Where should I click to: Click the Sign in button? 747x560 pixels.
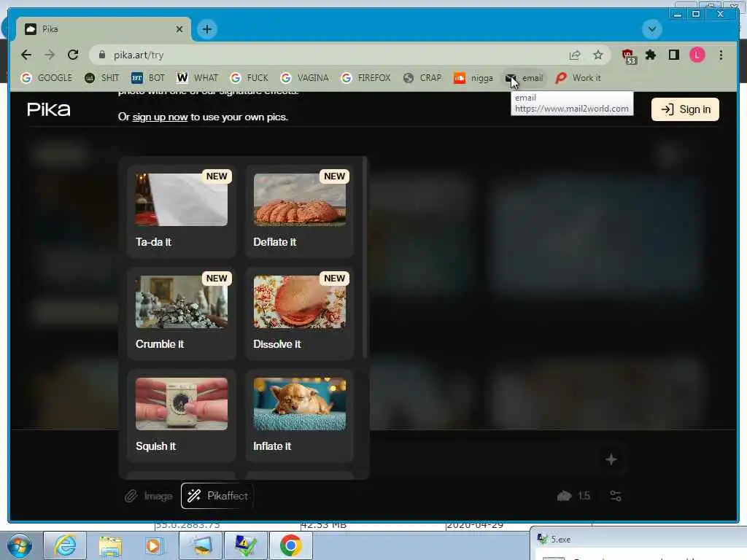coord(685,109)
